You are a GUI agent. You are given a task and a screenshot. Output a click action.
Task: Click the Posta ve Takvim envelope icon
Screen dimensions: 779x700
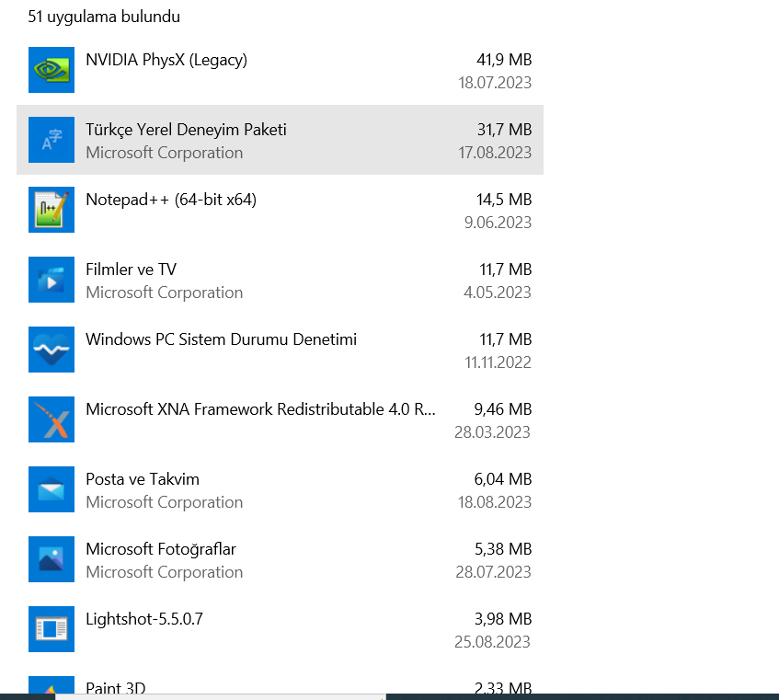tap(52, 489)
